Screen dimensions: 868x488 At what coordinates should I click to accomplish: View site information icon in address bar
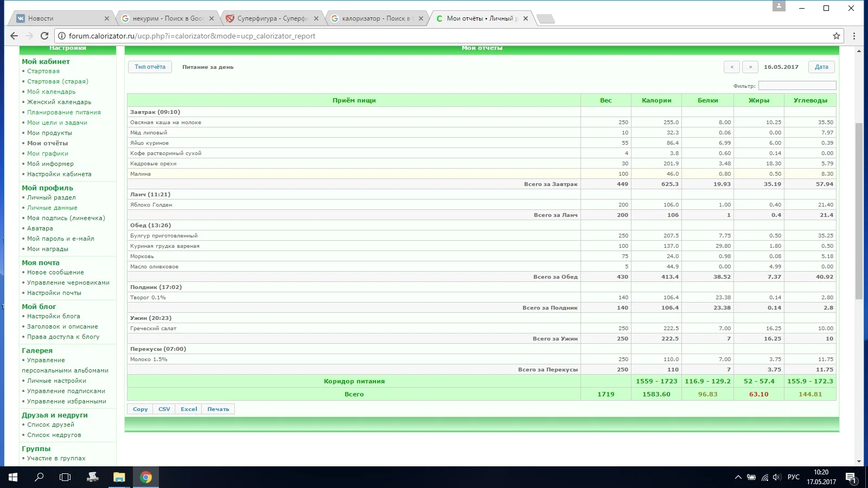[62, 36]
